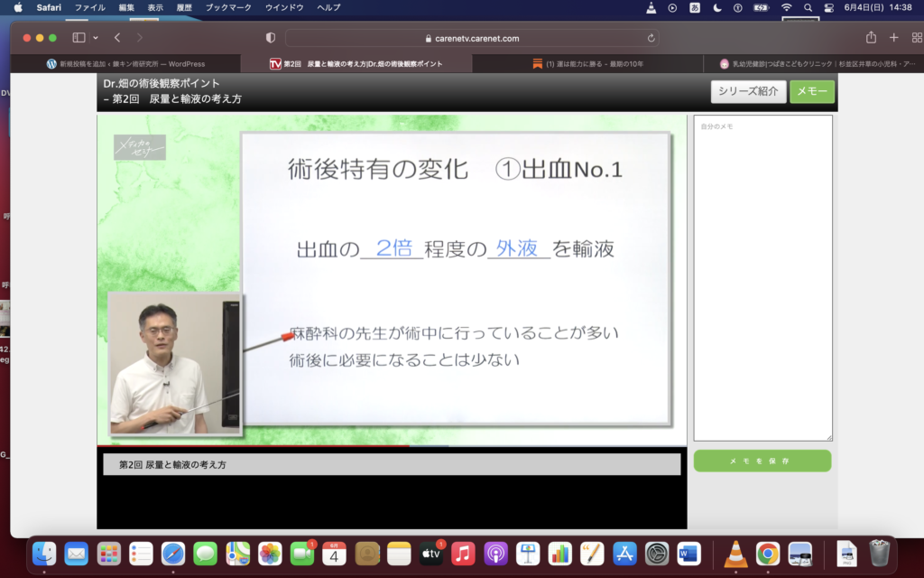
Task: Toggle the Safari sidebar button
Action: coord(79,38)
